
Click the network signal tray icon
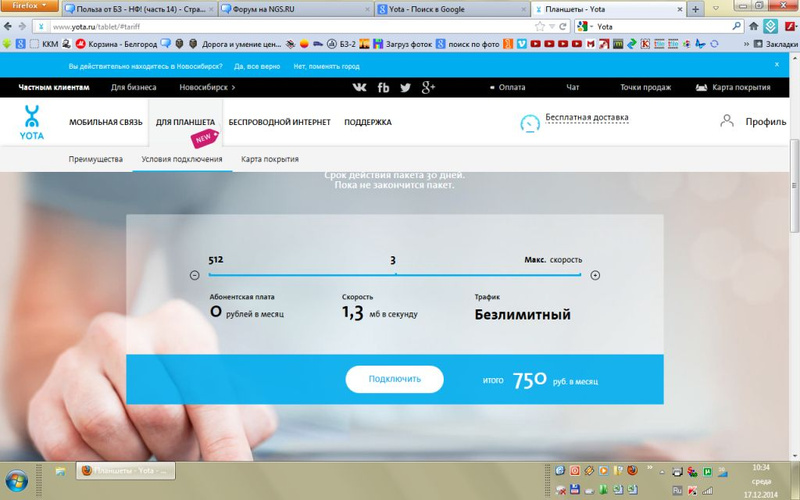[707, 491]
